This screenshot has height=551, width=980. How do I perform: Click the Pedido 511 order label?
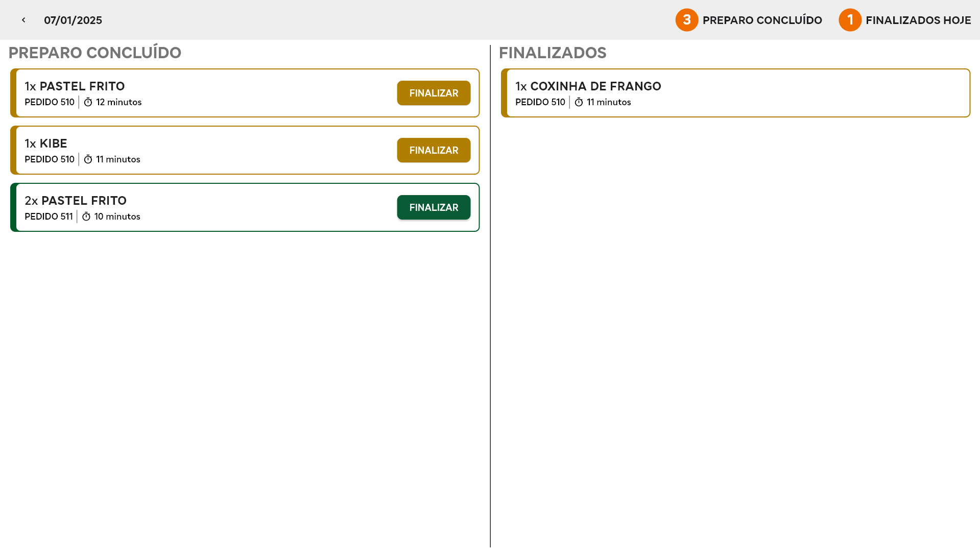coord(49,217)
